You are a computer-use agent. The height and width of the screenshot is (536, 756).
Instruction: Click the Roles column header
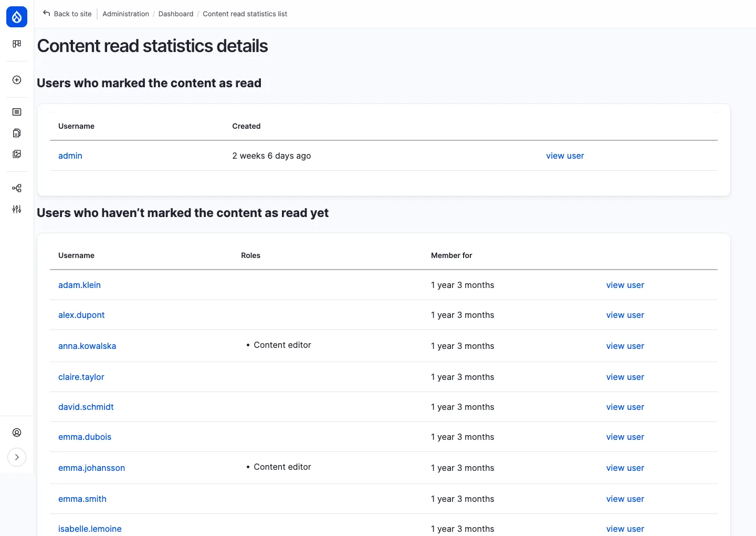(x=250, y=255)
